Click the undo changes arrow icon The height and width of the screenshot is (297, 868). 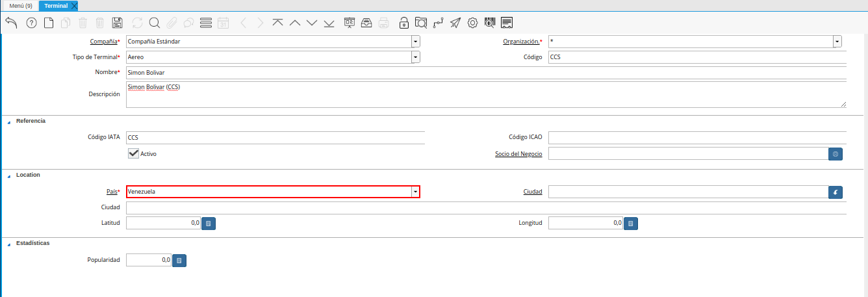[11, 23]
